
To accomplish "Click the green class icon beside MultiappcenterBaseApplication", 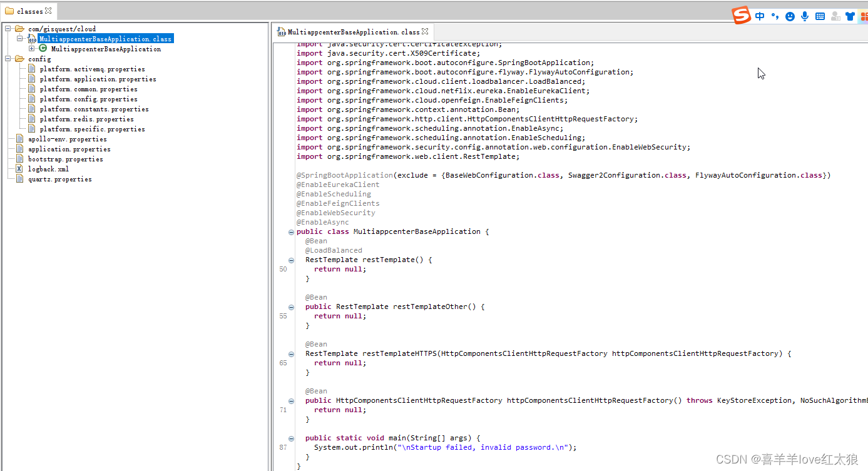I will tap(43, 48).
